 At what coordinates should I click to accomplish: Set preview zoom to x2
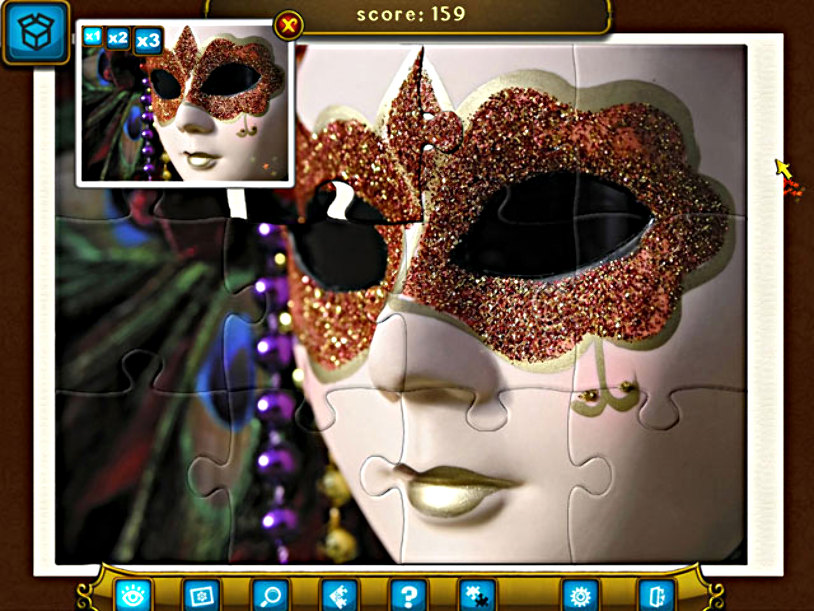[118, 38]
